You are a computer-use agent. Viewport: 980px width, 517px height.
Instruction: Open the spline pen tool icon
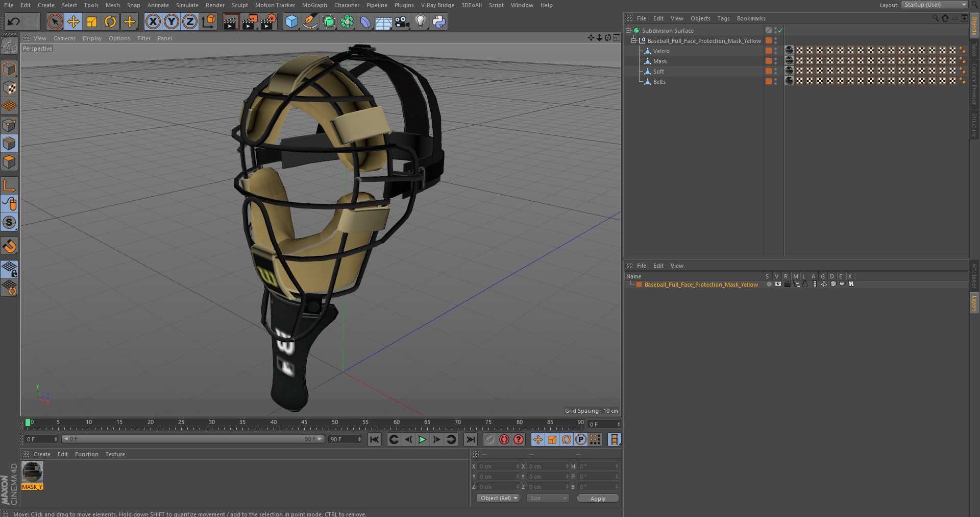tap(310, 21)
